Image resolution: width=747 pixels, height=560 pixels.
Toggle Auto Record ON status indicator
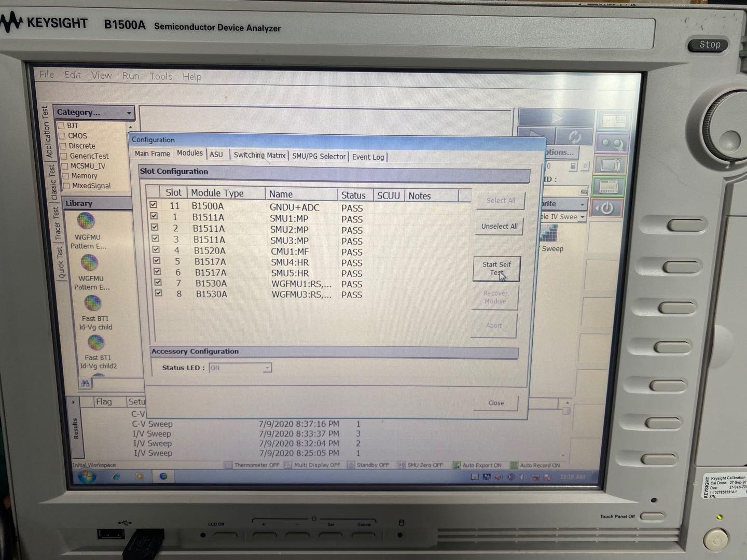535,466
